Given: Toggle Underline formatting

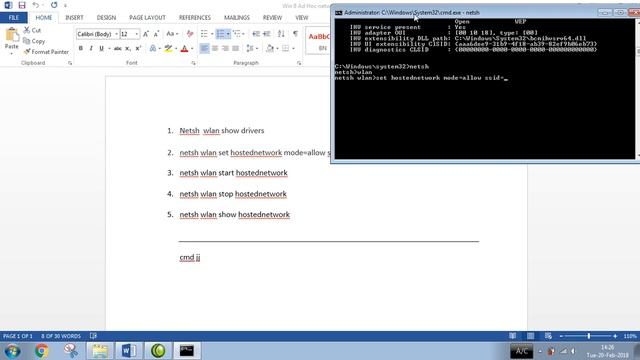Looking at the screenshot, I should click(x=101, y=49).
